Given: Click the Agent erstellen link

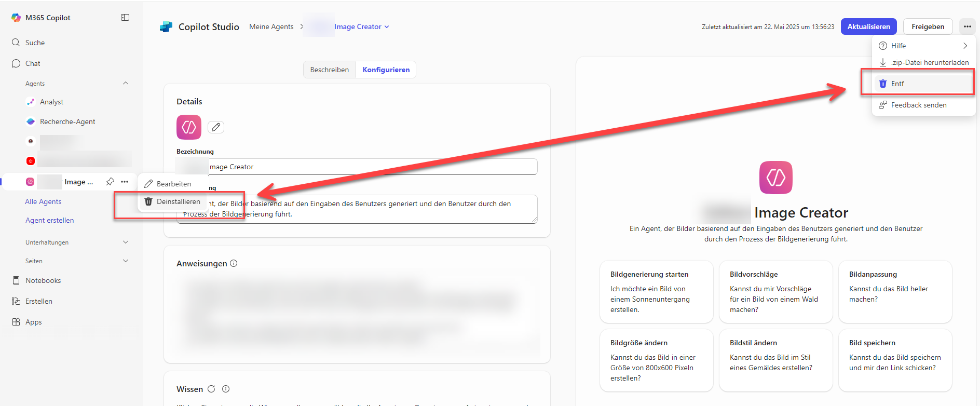Looking at the screenshot, I should click(x=50, y=220).
